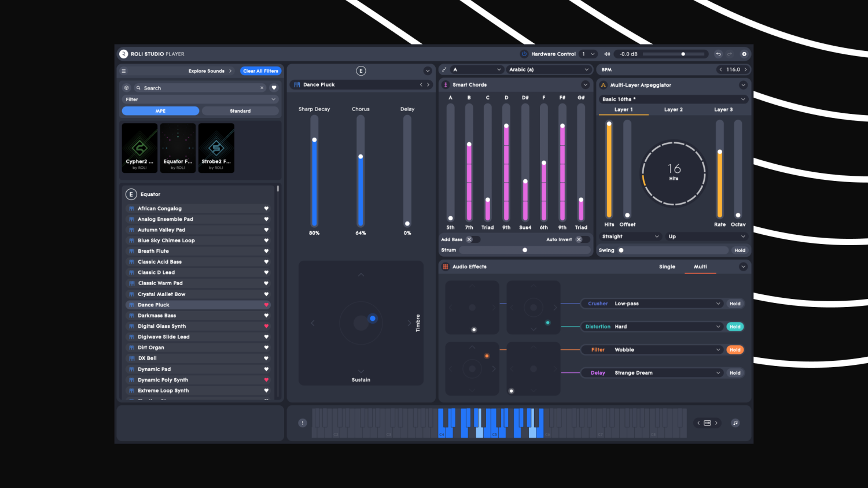Collapse the Smart Chords panel
The width and height of the screenshot is (868, 488).
click(x=585, y=84)
